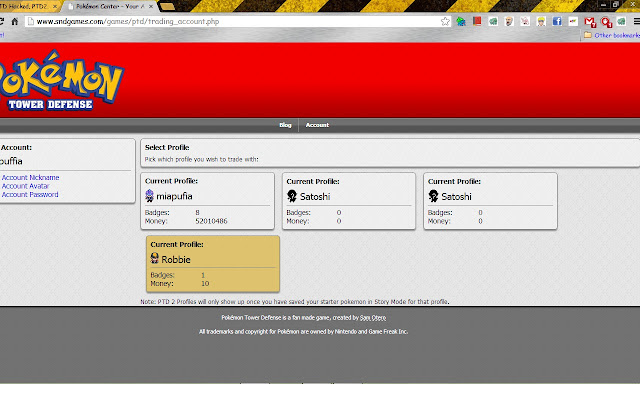Image resolution: width=640 pixels, height=400 pixels.
Task: Click the Select Profile heading
Action: click(x=167, y=147)
